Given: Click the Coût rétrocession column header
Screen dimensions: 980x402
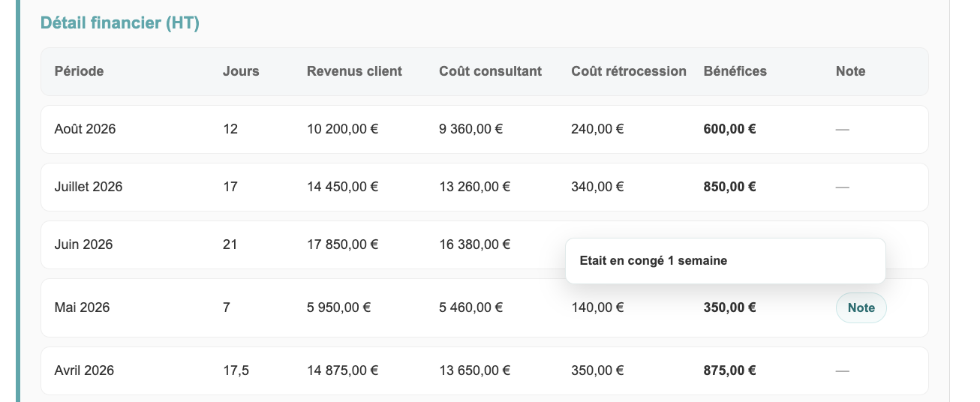Looking at the screenshot, I should point(629,71).
